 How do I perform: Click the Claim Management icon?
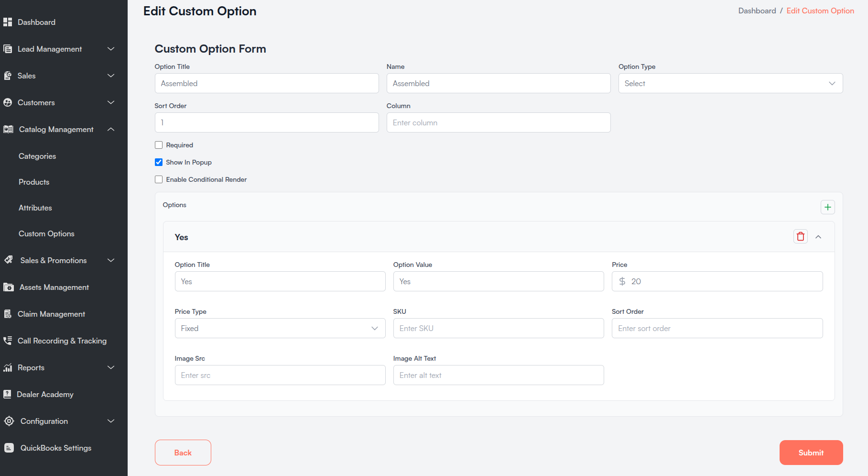click(8, 314)
